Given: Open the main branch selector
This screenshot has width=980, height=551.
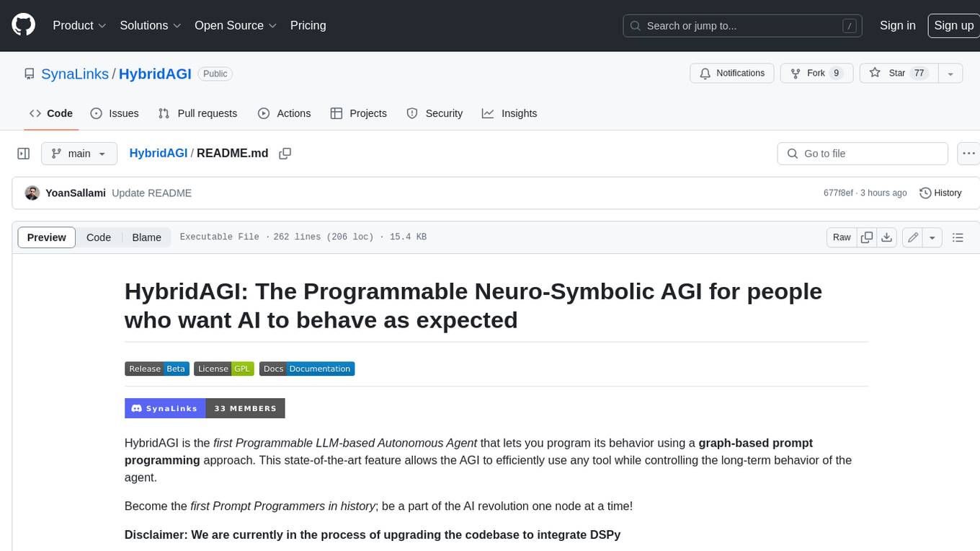Looking at the screenshot, I should point(79,154).
